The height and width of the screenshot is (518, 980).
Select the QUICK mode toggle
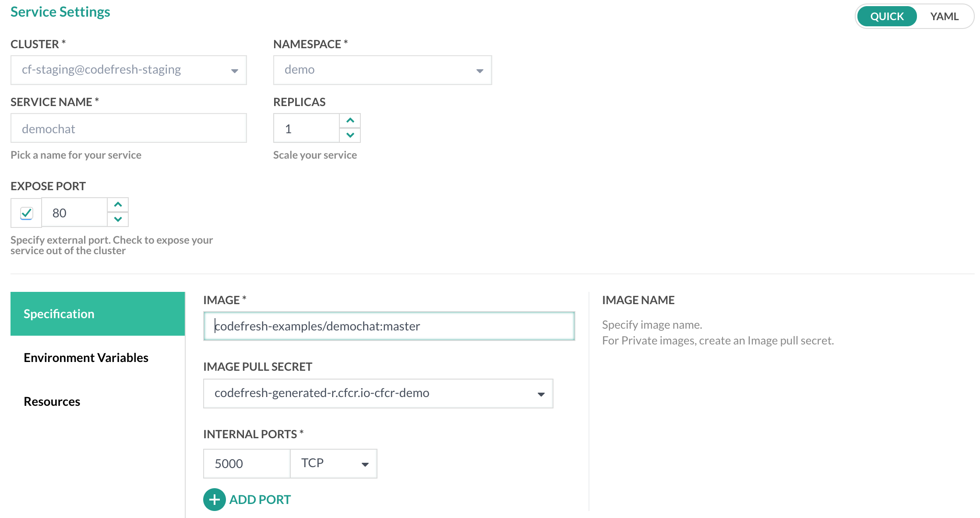887,16
